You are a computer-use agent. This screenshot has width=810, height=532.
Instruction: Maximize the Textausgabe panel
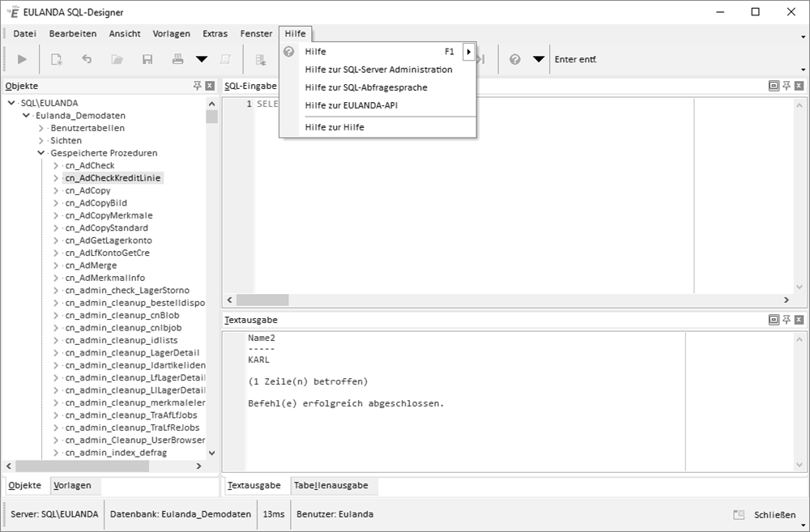[x=774, y=320]
